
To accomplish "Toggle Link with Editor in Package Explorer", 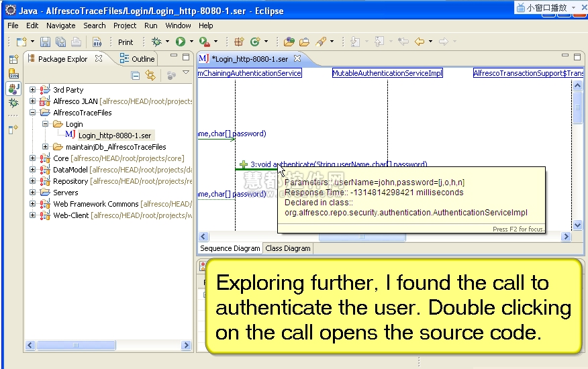I will pyautogui.click(x=150, y=75).
